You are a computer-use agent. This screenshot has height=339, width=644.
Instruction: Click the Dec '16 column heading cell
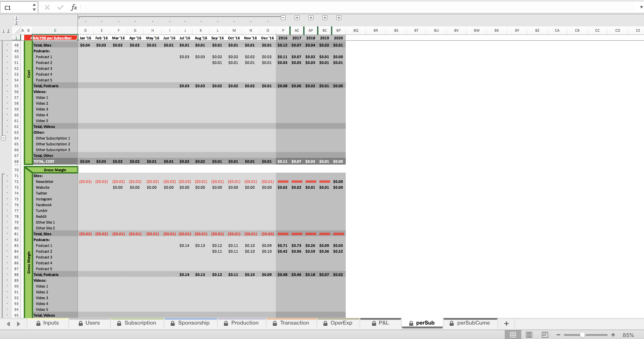coord(268,38)
